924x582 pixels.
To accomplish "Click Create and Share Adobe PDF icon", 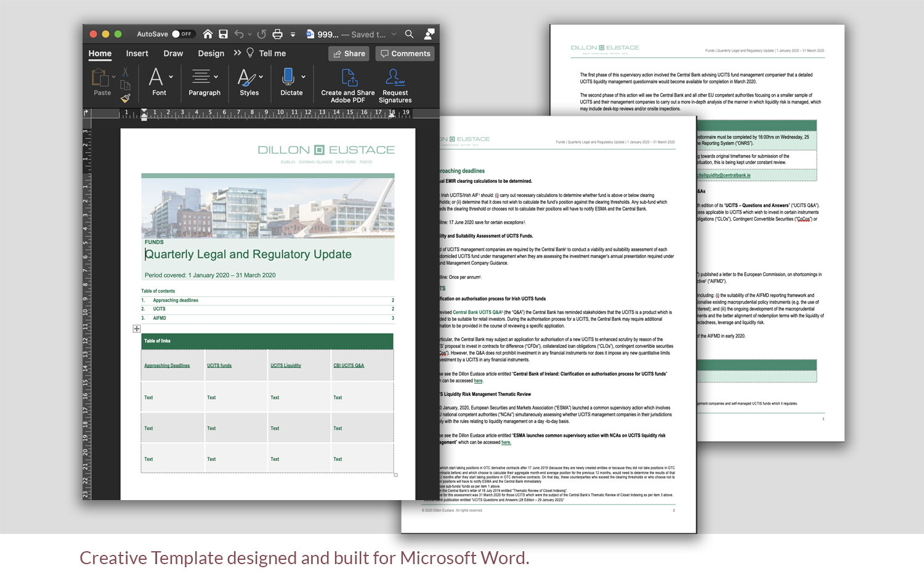I will pos(349,78).
